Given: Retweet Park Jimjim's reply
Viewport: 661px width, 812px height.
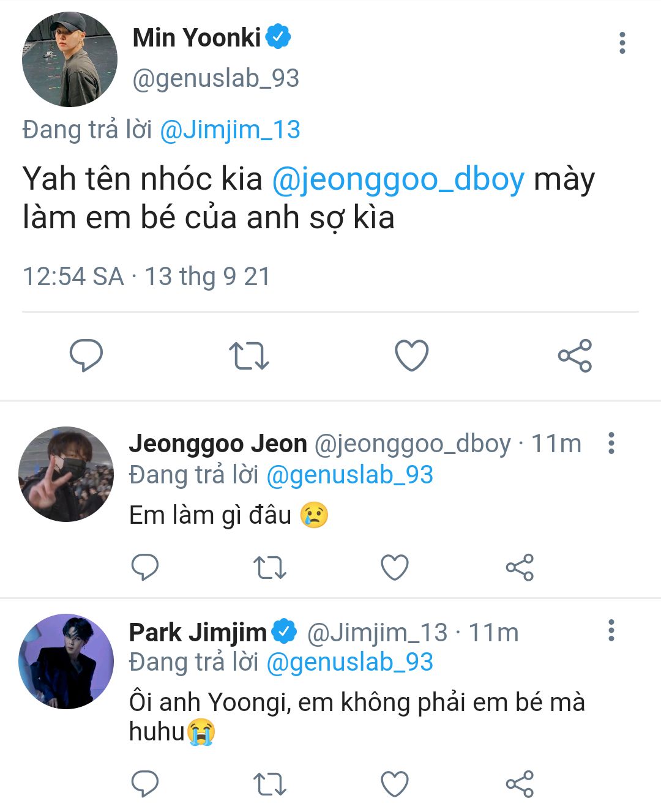Looking at the screenshot, I should tap(269, 783).
